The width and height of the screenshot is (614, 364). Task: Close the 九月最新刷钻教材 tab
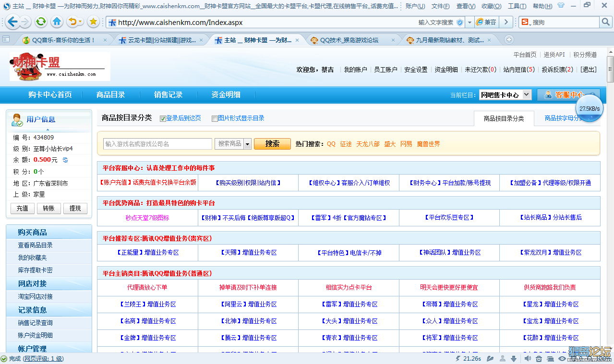489,40
